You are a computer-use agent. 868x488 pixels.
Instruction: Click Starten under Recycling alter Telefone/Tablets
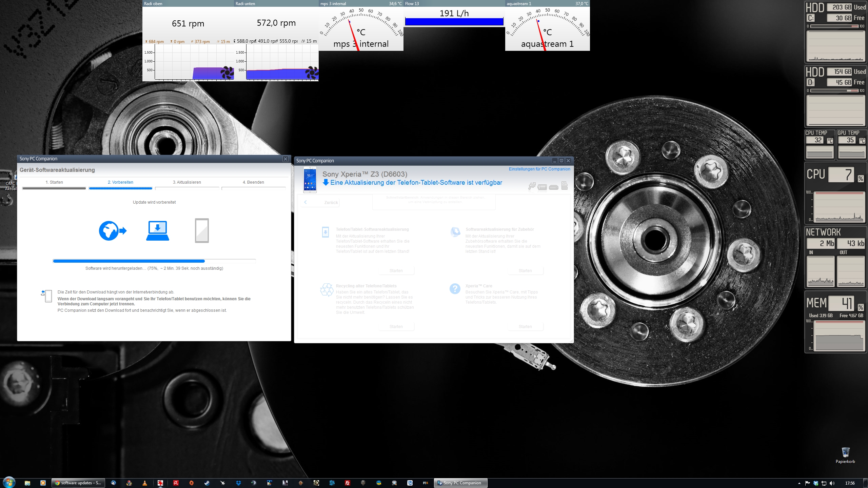396,326
